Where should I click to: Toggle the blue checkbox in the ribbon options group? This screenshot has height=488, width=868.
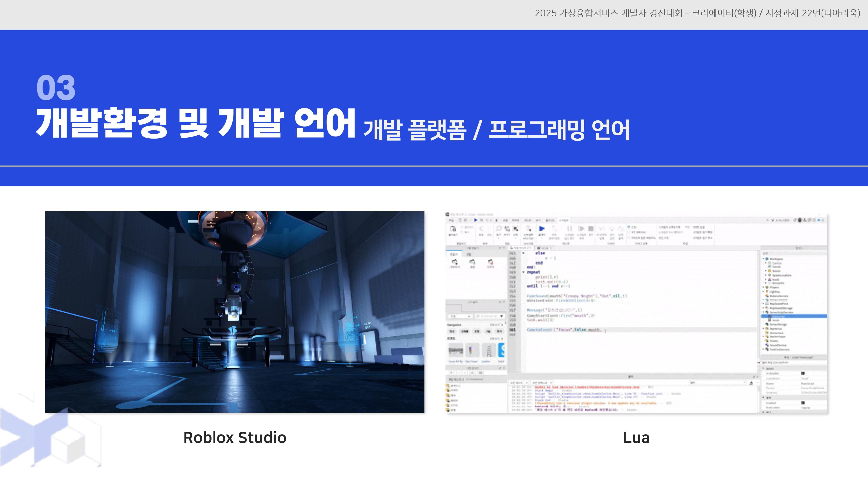[628, 227]
